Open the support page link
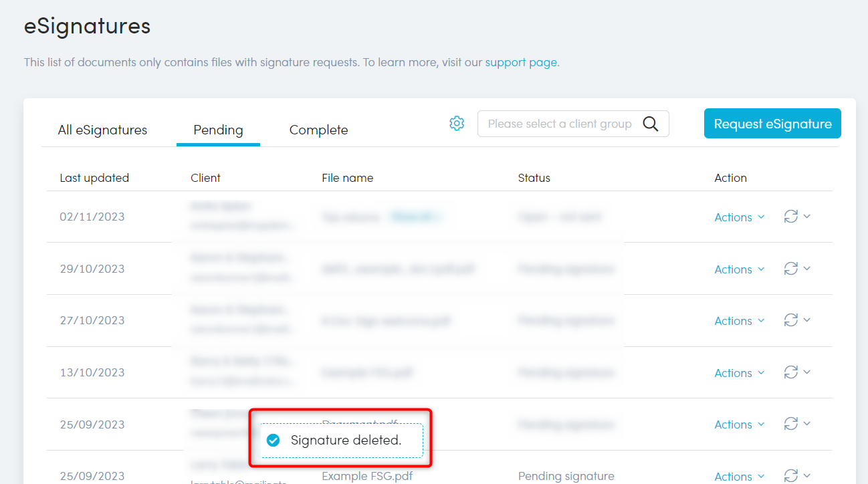868x484 pixels. tap(521, 62)
